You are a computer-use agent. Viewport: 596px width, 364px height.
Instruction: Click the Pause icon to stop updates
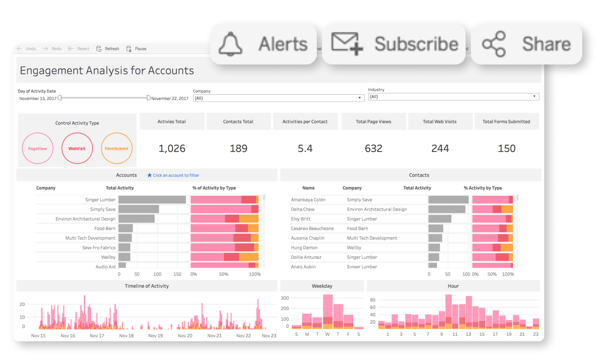(128, 48)
